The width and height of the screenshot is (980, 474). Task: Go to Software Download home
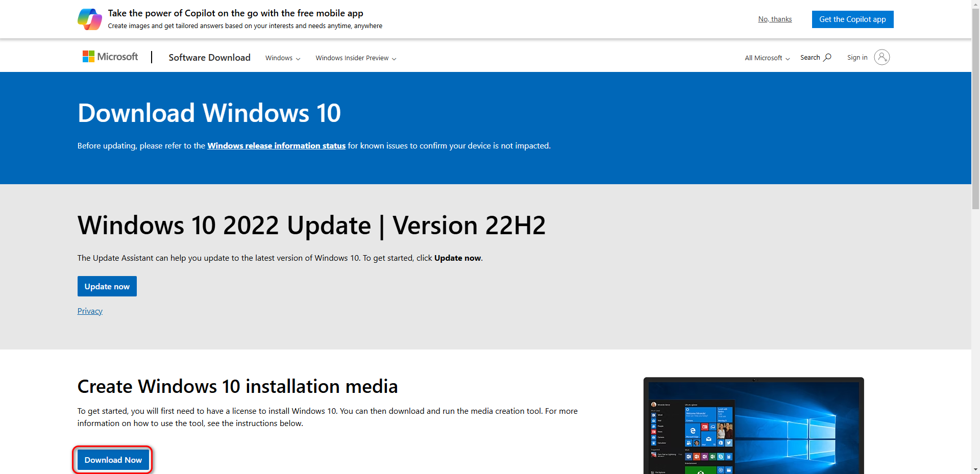click(x=209, y=58)
